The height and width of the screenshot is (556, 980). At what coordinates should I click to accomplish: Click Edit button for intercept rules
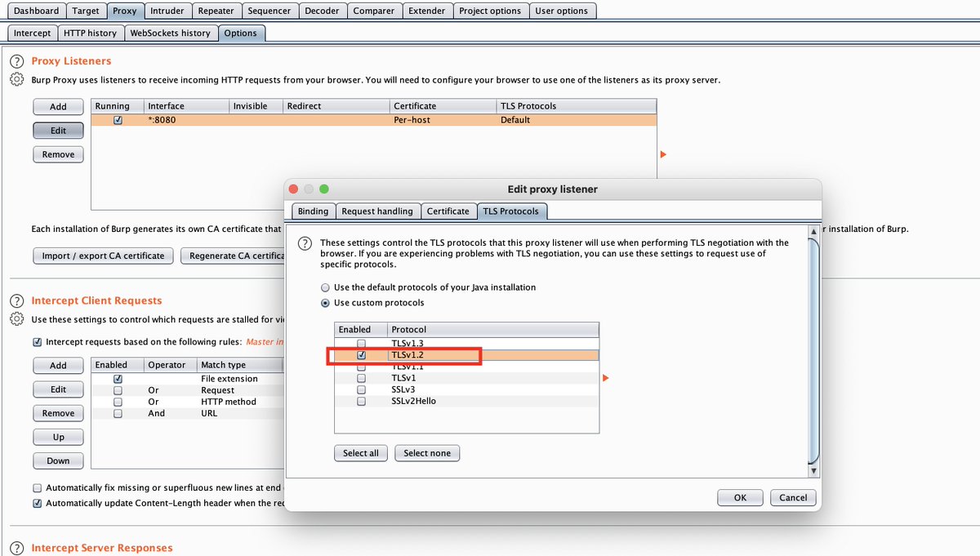(x=58, y=389)
